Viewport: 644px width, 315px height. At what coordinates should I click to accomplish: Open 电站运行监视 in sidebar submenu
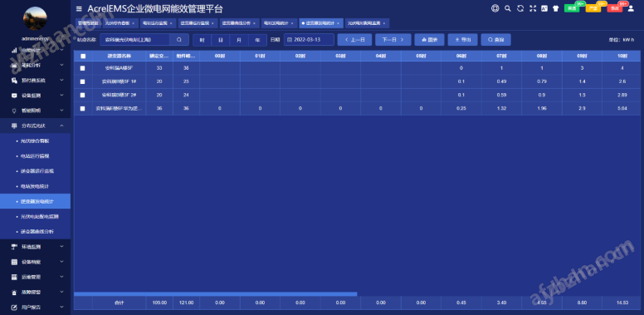(x=36, y=156)
